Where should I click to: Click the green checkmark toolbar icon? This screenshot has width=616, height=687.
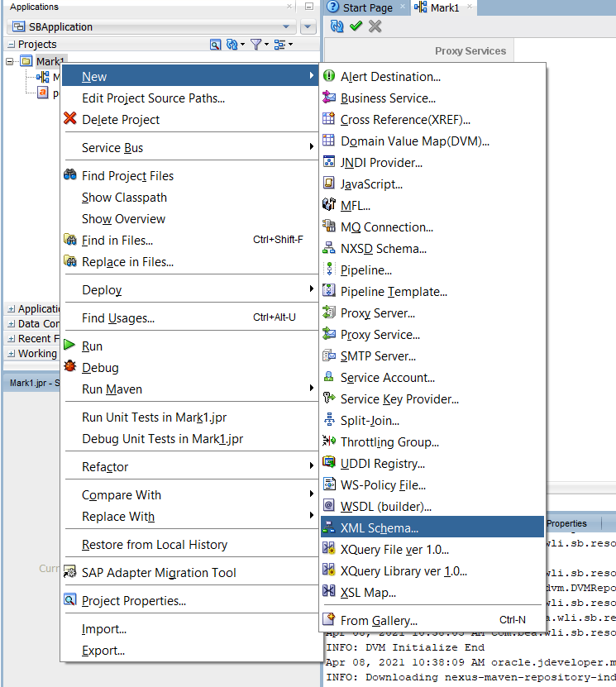356,26
